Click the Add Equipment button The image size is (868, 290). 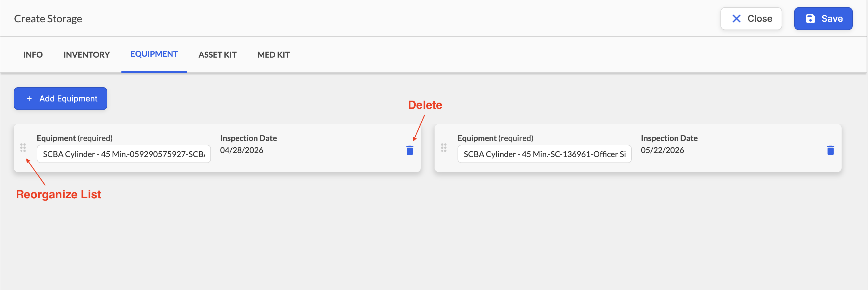pos(61,99)
